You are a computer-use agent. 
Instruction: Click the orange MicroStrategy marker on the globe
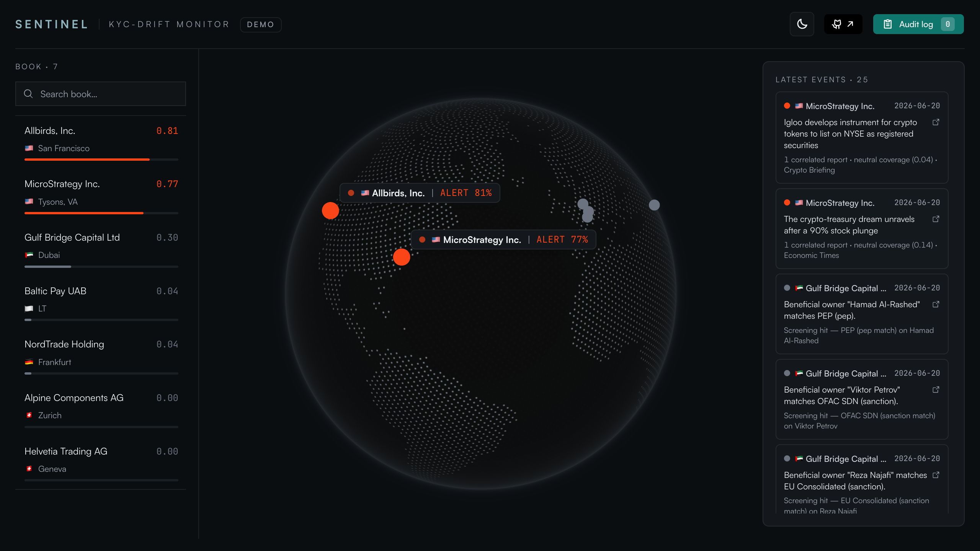point(402,257)
